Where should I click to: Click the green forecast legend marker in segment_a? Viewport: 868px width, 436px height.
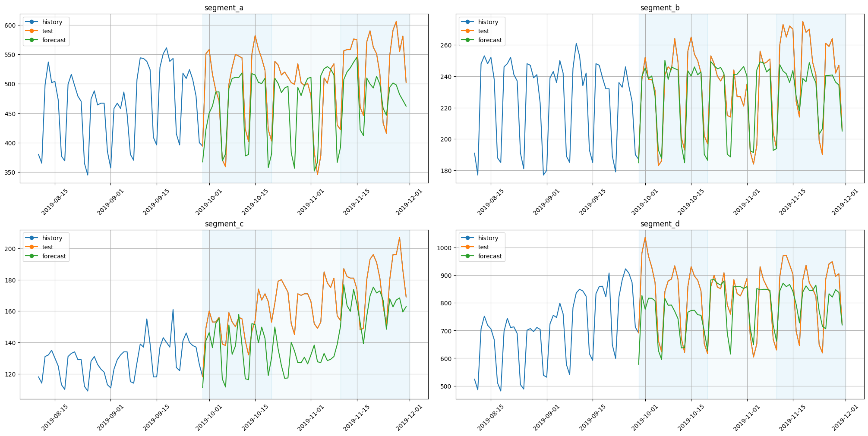32,40
